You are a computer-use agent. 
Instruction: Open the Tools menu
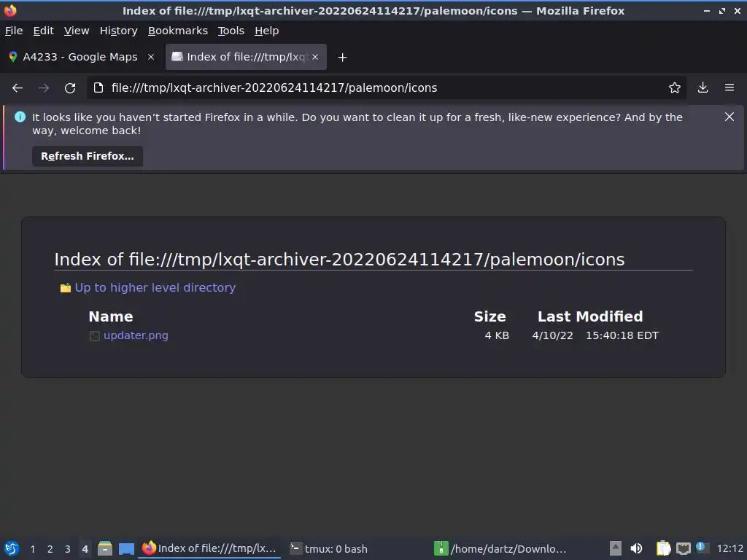[231, 31]
